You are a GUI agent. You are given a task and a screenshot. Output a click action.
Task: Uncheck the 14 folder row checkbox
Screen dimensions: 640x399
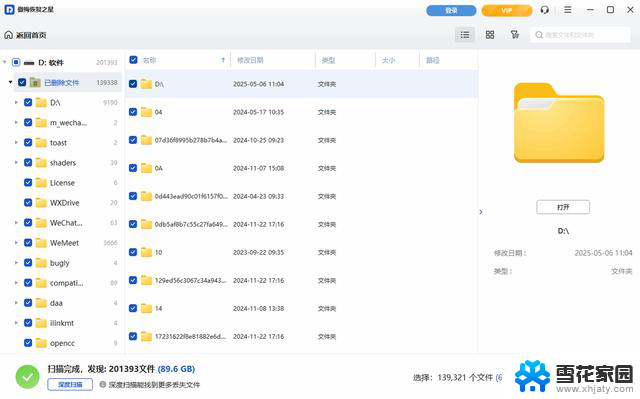[133, 308]
